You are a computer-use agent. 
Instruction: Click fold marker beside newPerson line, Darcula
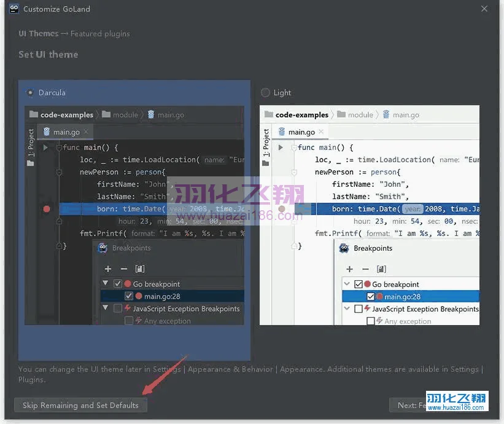tap(59, 173)
